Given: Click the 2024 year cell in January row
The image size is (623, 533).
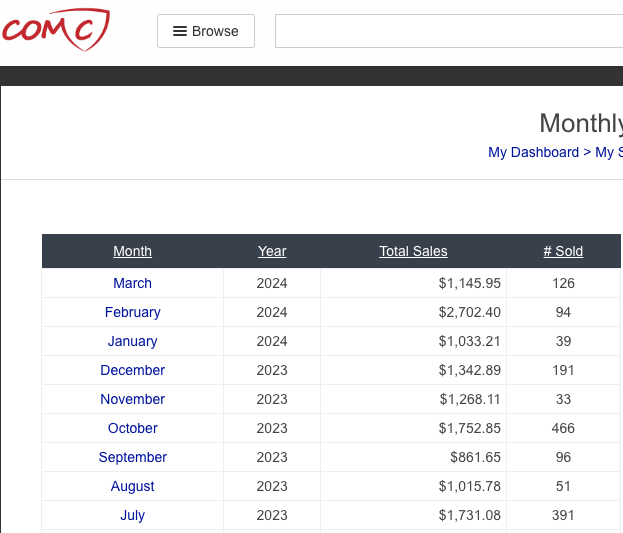Looking at the screenshot, I should click(272, 341).
